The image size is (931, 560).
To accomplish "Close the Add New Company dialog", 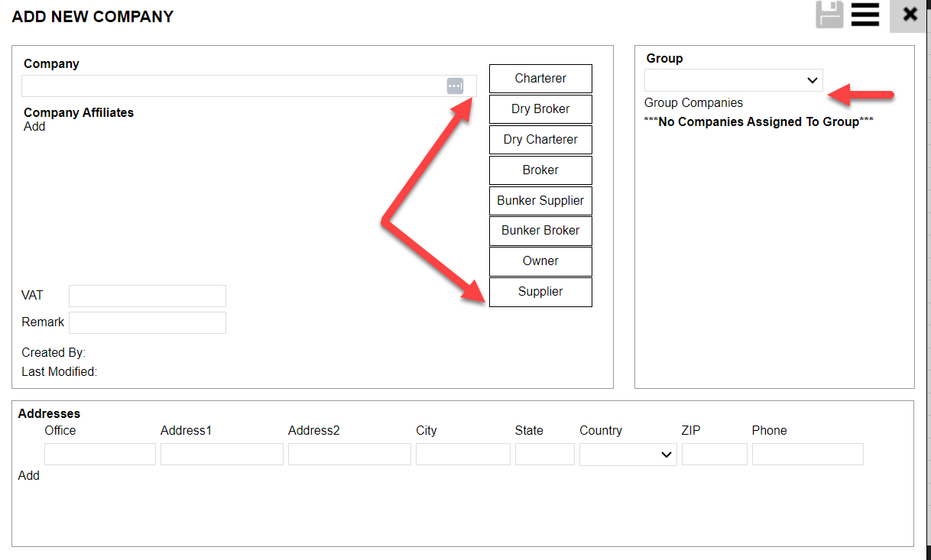I will click(x=910, y=15).
